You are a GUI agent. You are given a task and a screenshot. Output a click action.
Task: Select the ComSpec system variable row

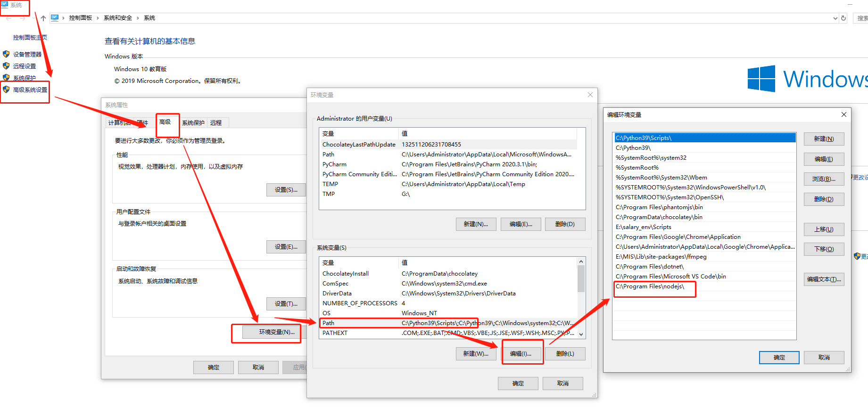[x=448, y=284]
